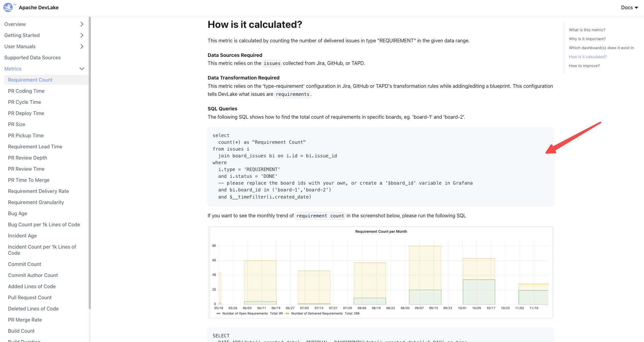The image size is (644, 342).
Task: Click 'How is it calculated?' table-of-contents link
Action: [x=587, y=57]
